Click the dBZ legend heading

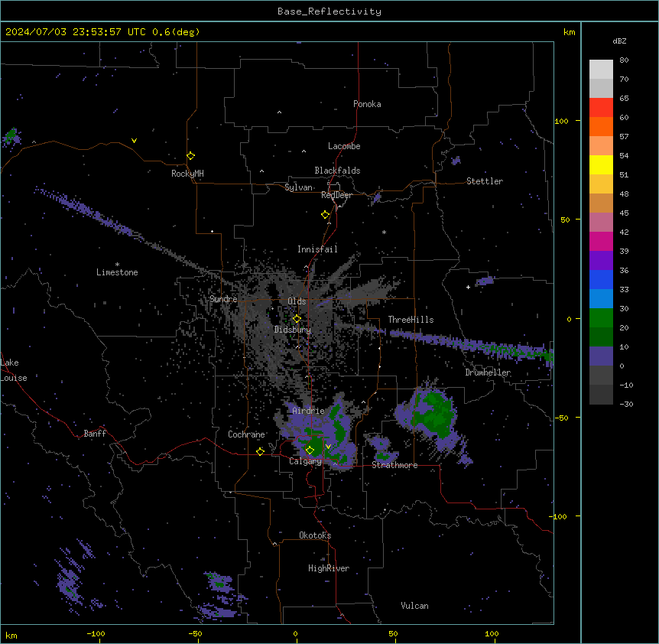pos(619,41)
